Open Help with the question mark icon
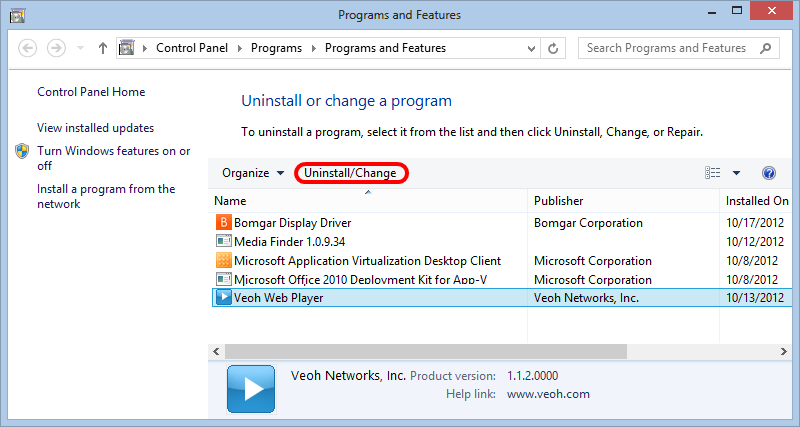This screenshot has width=800, height=427. 769,173
